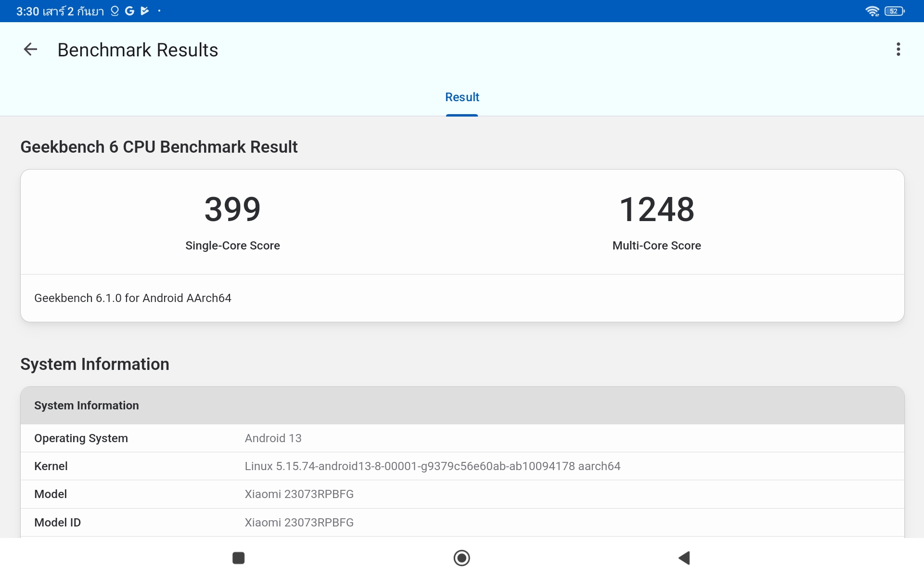Tap the Android 13 value
Image resolution: width=924 pixels, height=578 pixels.
273,438
